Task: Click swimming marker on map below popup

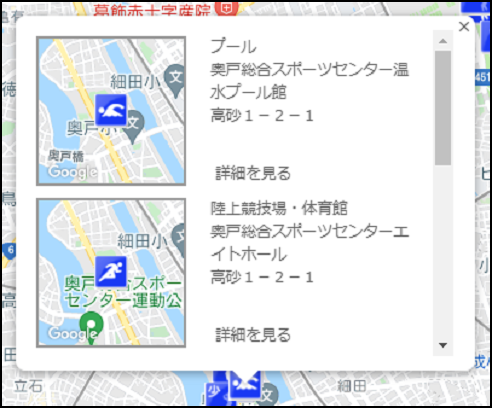Action: (245, 384)
